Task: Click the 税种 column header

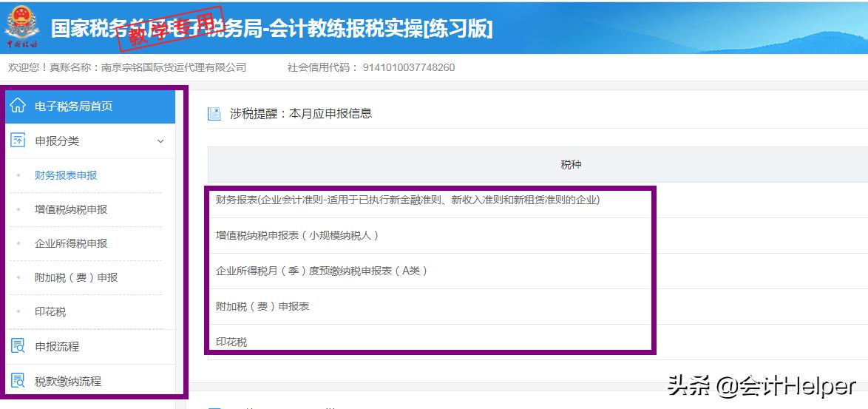Action: click(572, 164)
